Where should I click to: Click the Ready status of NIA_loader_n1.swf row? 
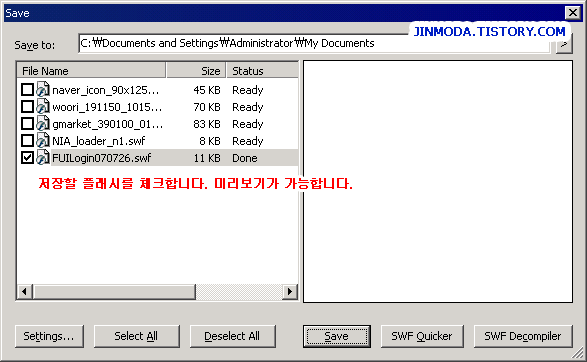tap(247, 141)
